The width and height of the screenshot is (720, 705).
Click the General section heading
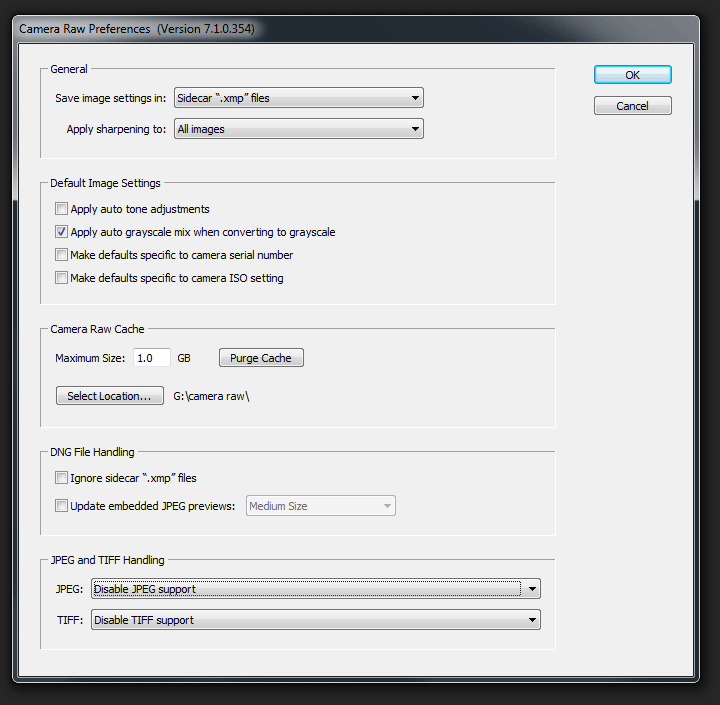69,69
